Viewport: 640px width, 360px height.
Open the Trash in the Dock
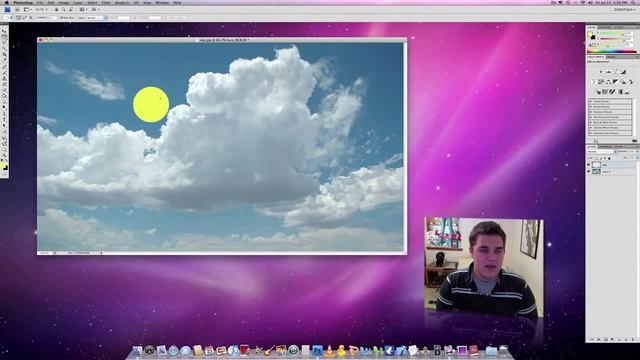(504, 350)
